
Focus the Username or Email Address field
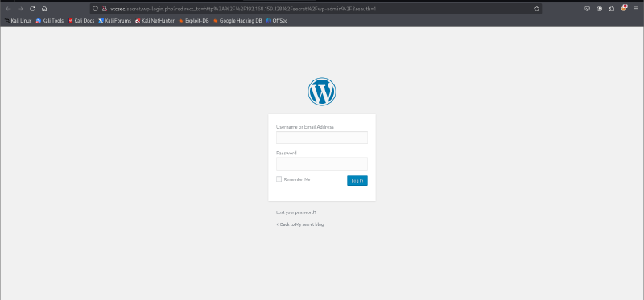(x=322, y=138)
